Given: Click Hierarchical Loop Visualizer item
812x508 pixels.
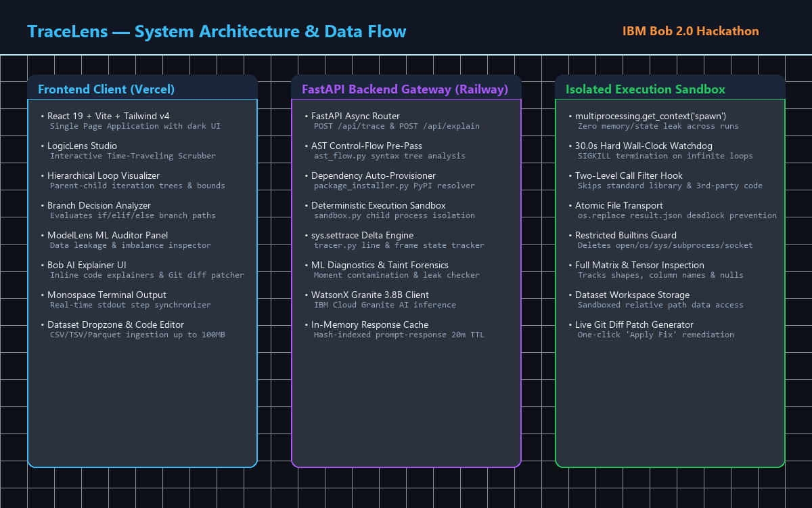Looking at the screenshot, I should click(x=100, y=176).
